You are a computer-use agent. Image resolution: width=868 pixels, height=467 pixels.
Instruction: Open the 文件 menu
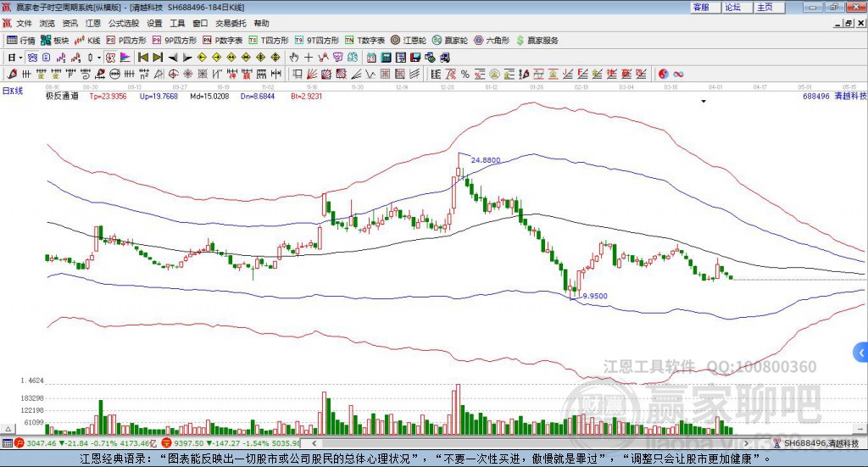(x=24, y=23)
